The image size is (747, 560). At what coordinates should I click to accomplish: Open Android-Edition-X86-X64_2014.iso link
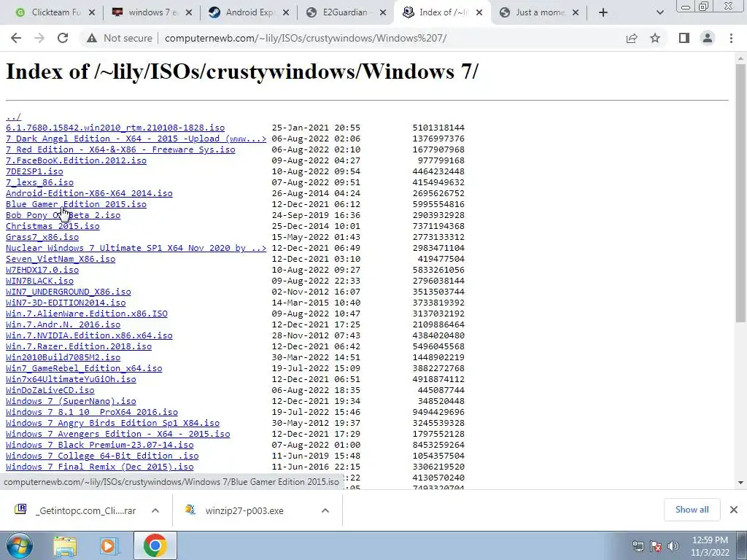tap(89, 193)
